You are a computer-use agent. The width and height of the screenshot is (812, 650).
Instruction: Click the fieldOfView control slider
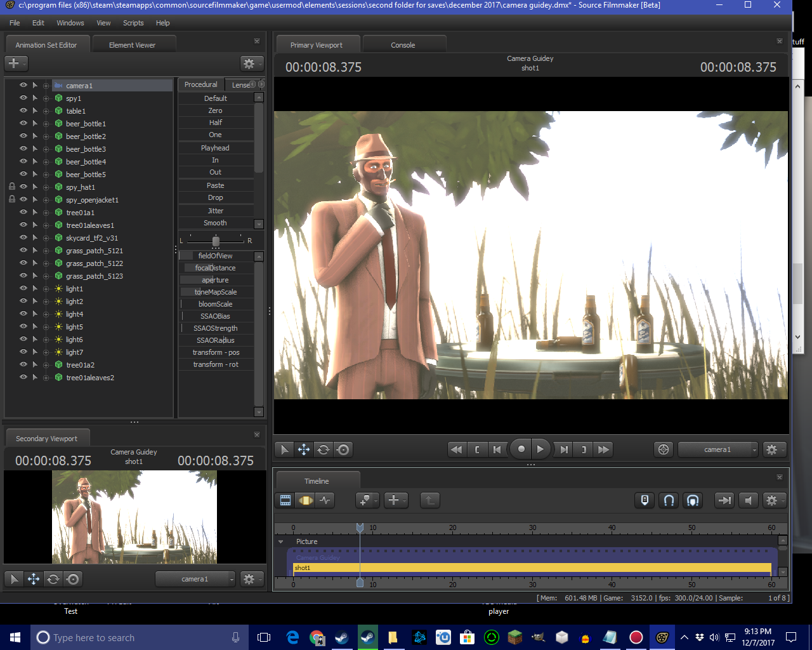(x=216, y=256)
